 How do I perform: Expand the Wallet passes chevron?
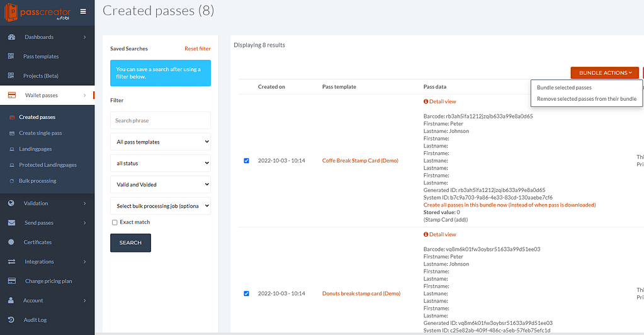84,95
